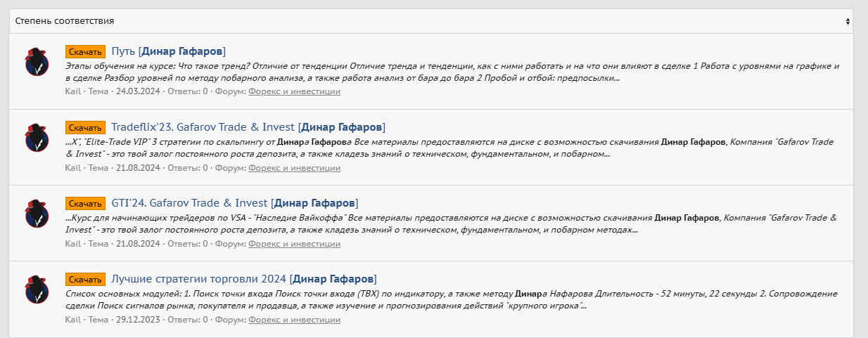Open Форекс и инвестиции forum under Путь
The height and width of the screenshot is (338, 868).
[x=294, y=91]
